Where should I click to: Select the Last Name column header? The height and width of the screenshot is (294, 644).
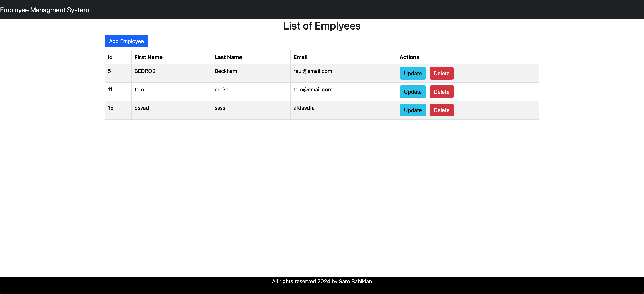pyautogui.click(x=228, y=57)
